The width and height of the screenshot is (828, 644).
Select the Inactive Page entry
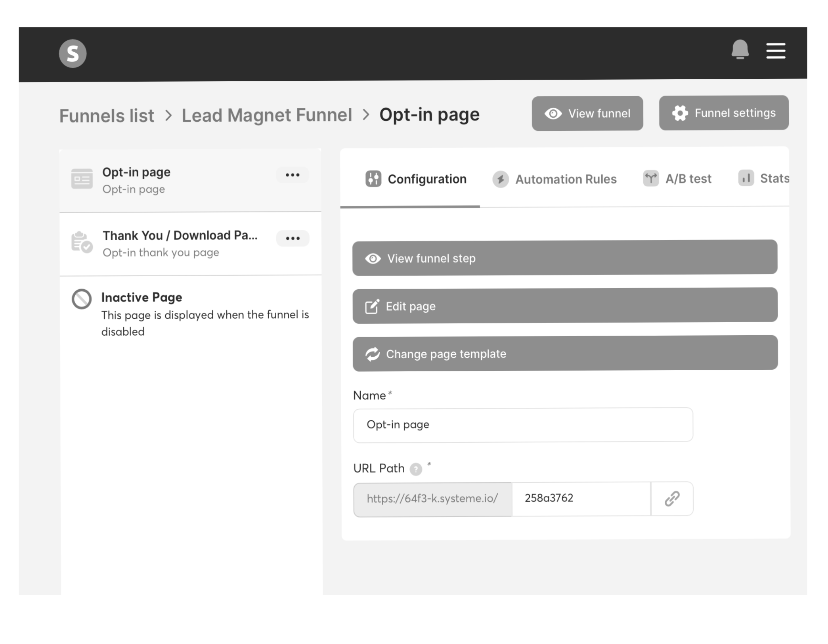point(190,313)
